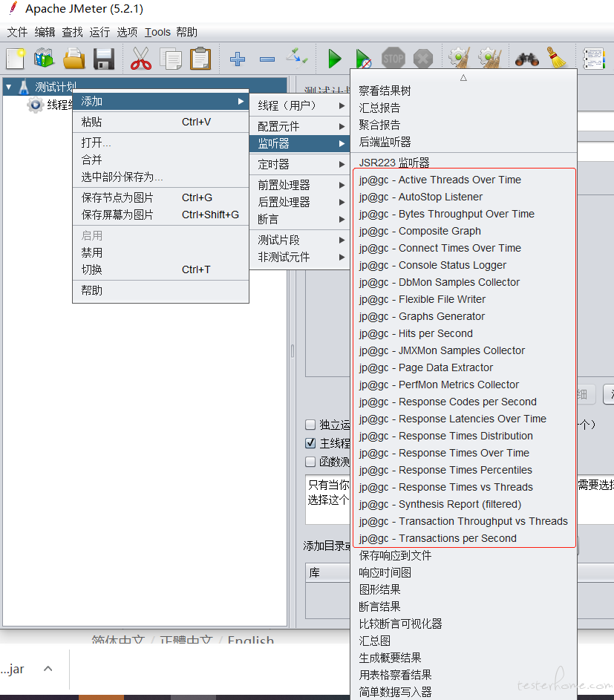Collapse the 测试计划 tree node triangle
The image size is (614, 700).
(x=8, y=87)
